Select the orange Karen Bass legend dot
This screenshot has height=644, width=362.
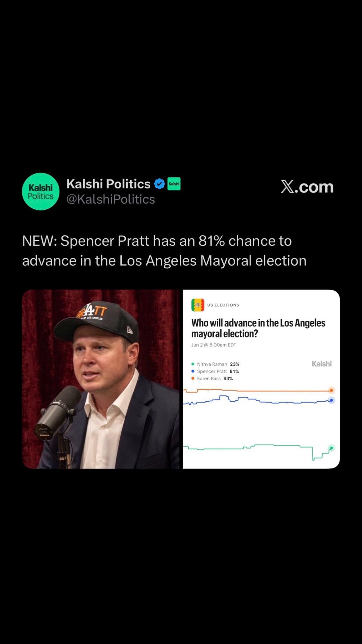(x=193, y=379)
